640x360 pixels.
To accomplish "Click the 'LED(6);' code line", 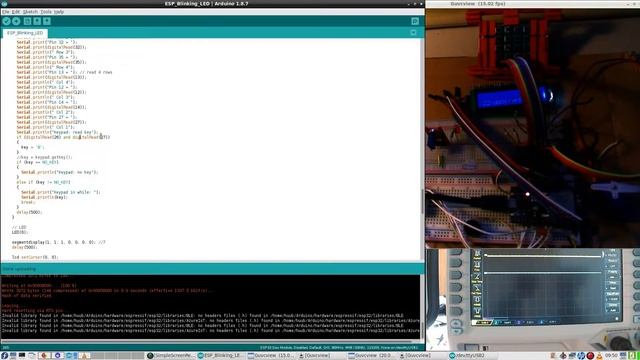I will point(20,232).
